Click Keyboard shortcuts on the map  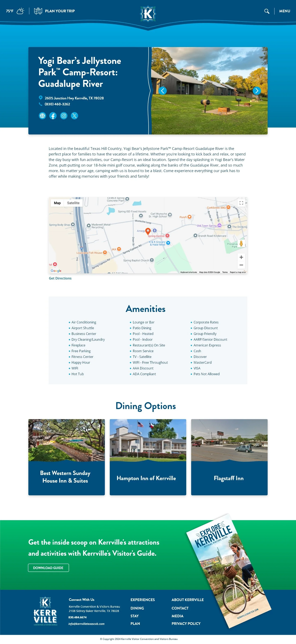pos(189,272)
